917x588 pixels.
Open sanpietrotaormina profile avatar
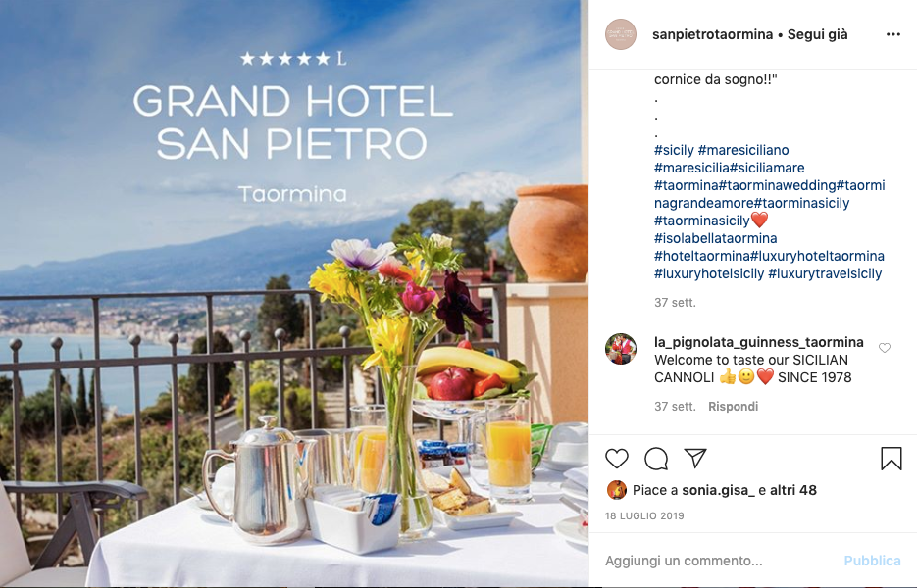point(621,34)
